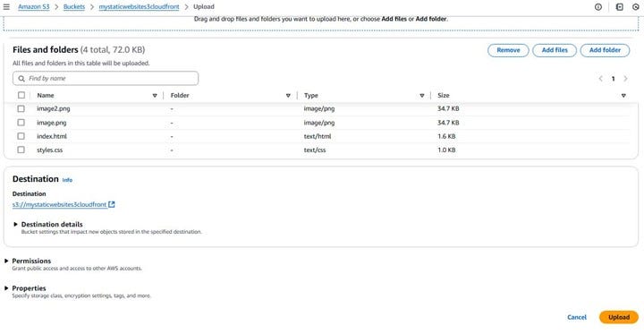The image size is (644, 334).
Task: Click the Type column header
Action: 311,96
